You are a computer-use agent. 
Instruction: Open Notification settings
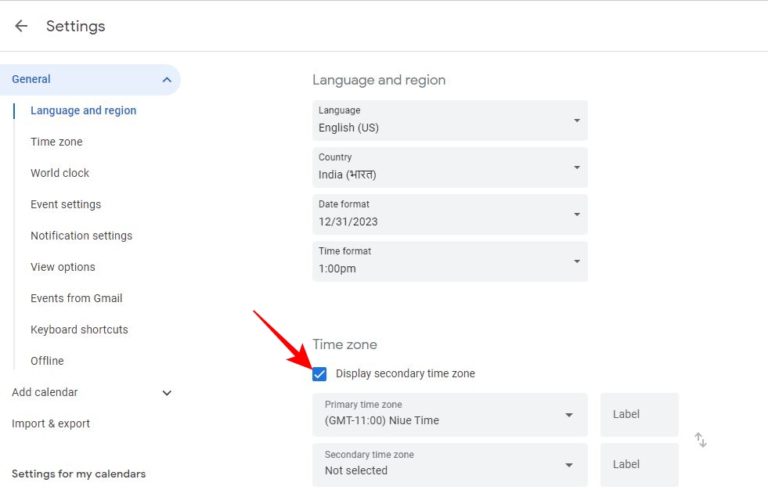click(81, 236)
